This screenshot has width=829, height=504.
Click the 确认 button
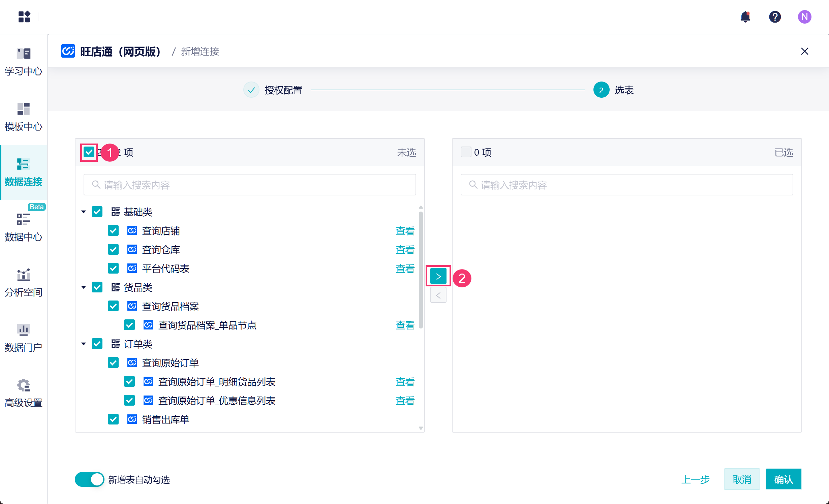pos(784,479)
